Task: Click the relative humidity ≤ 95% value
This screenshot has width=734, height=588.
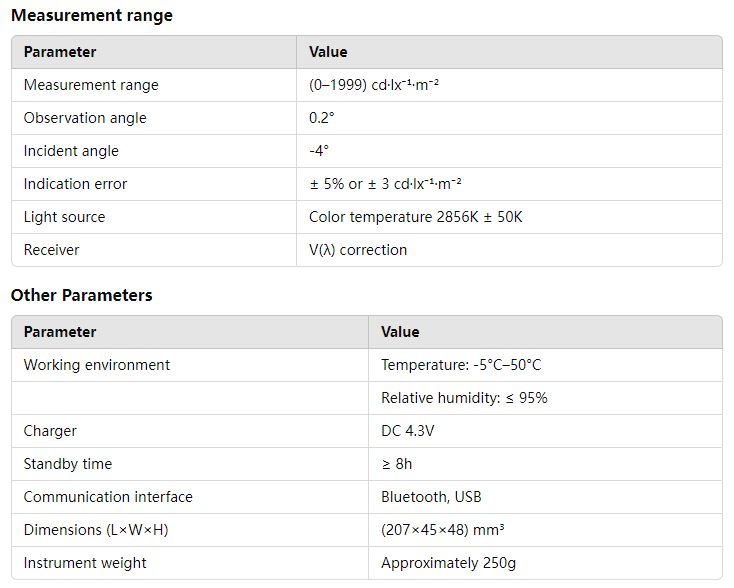Action: pyautogui.click(x=464, y=398)
